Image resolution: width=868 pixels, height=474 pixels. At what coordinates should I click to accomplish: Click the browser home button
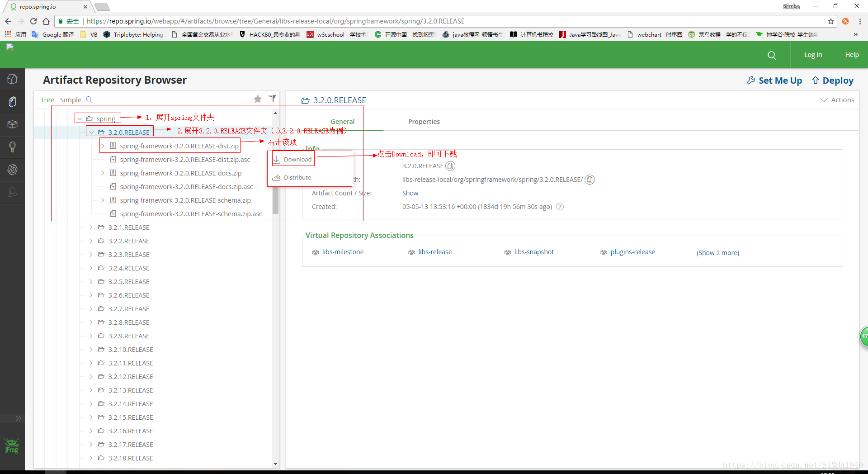tap(46, 21)
